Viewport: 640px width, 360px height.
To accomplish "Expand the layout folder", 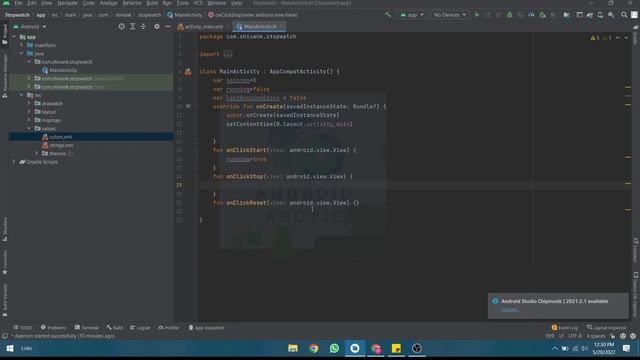I will [29, 112].
